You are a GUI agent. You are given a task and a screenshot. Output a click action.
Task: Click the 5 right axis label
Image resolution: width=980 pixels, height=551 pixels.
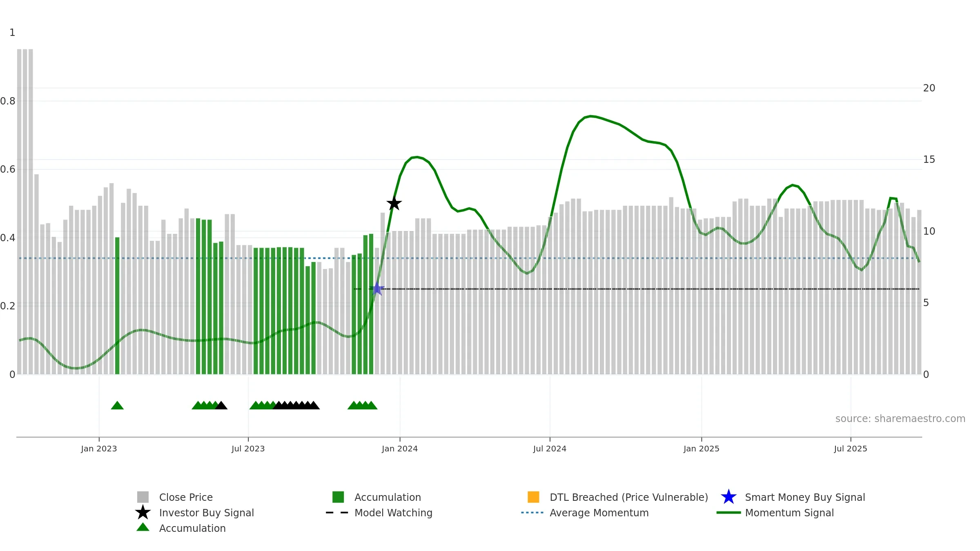[x=926, y=303]
